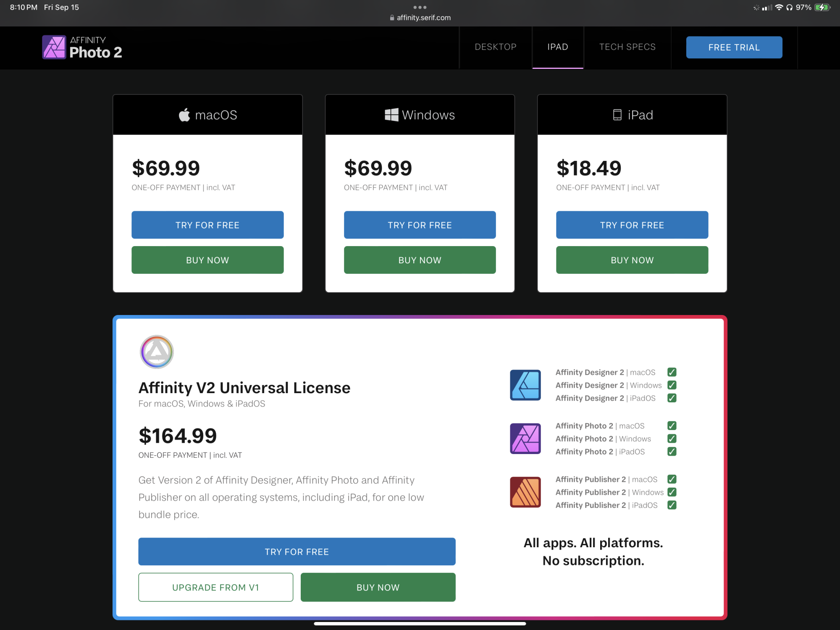The image size is (840, 630).
Task: Click the checkbox beside Affinity Publisher 2 iPadOS
Action: click(x=672, y=505)
